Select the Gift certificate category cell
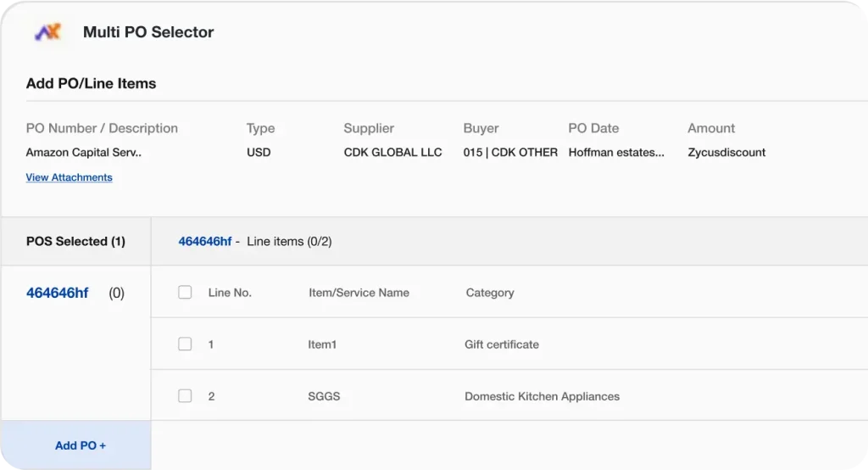868x470 pixels. click(502, 344)
